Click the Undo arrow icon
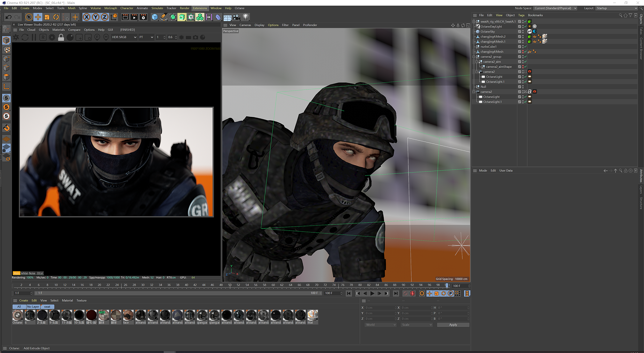 (8, 17)
